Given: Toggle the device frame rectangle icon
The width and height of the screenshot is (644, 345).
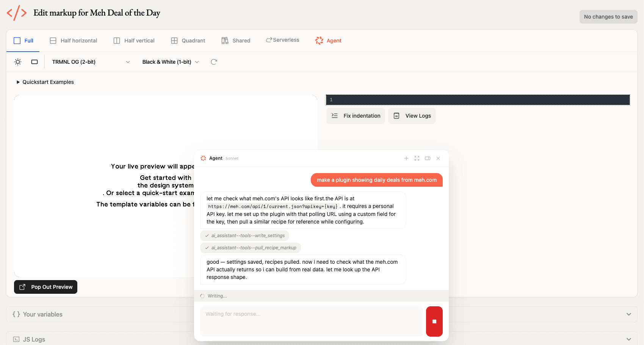Looking at the screenshot, I should click(34, 62).
